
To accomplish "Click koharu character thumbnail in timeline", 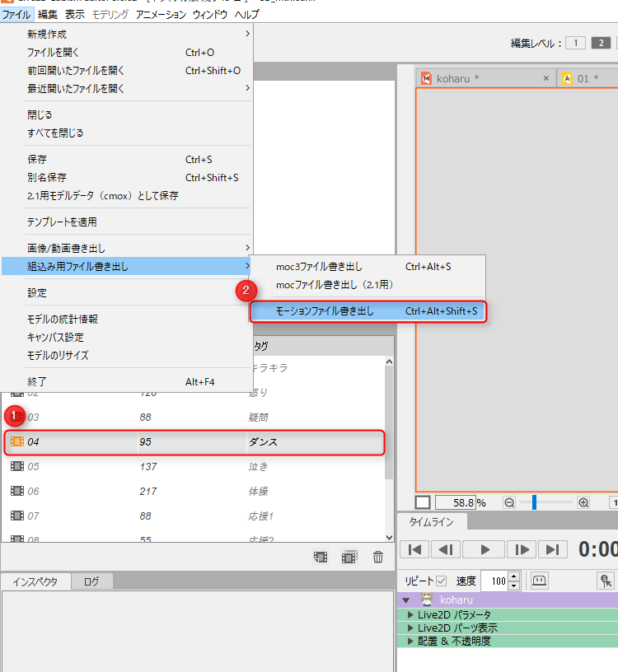I will click(x=426, y=600).
